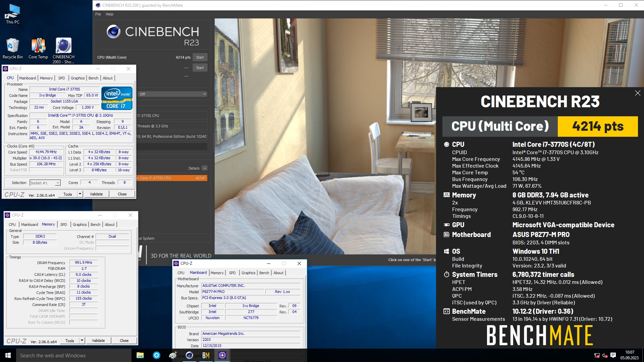Open This PC desktop icon

(13, 14)
